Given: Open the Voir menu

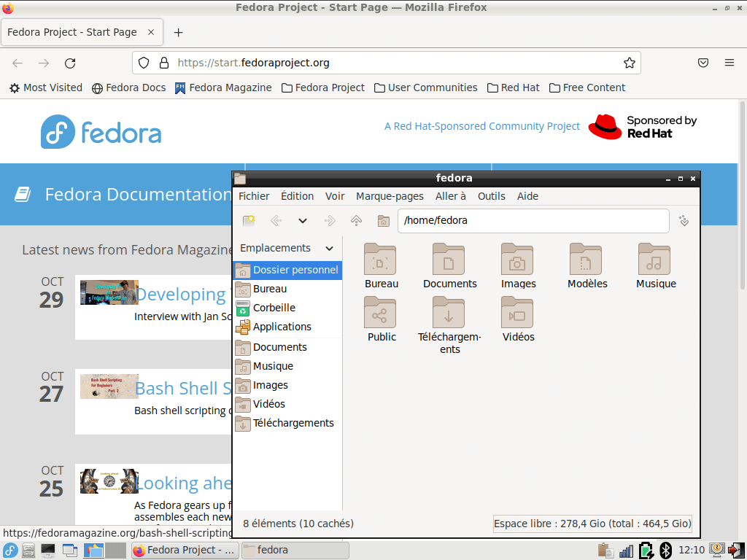Looking at the screenshot, I should pyautogui.click(x=335, y=196).
